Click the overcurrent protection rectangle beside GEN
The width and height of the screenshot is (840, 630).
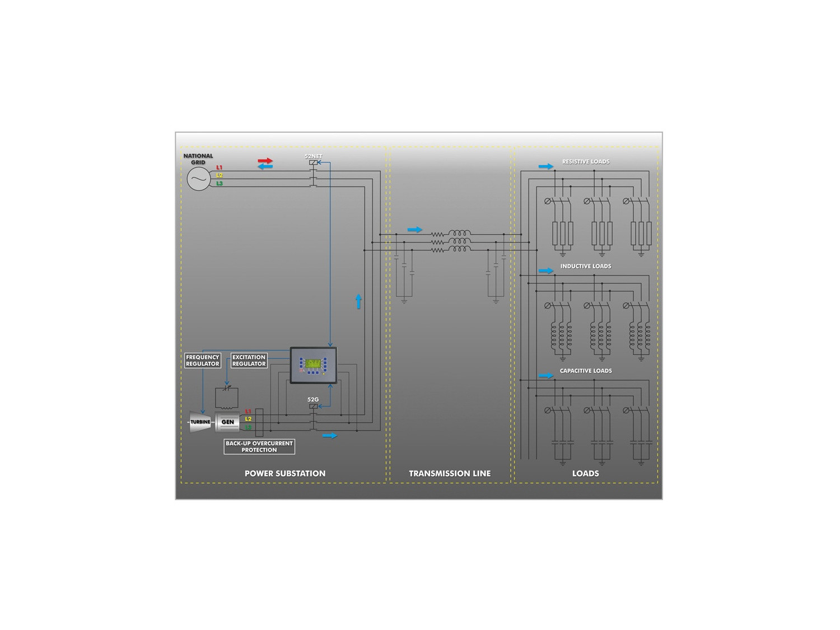point(259,423)
